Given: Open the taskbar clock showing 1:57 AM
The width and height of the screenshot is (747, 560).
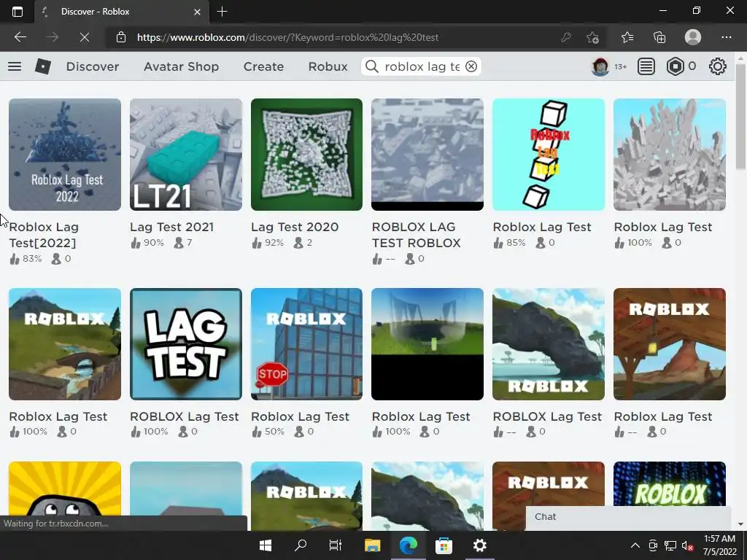Looking at the screenshot, I should 719,545.
